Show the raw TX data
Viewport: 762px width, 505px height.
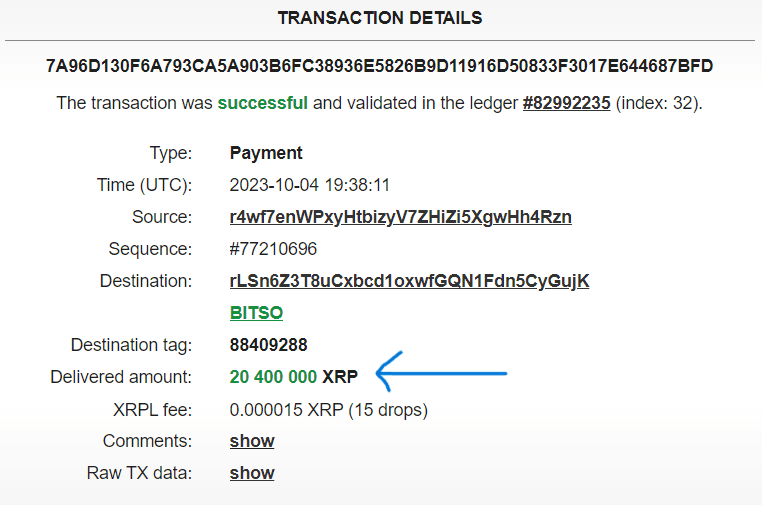[x=252, y=473]
